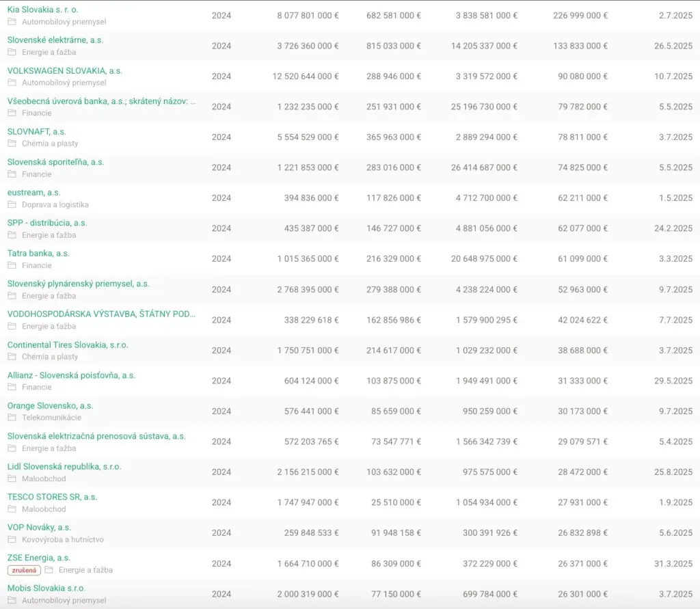Screen dimensions: 700x609
Task: Select 'Chémia a plasty' under SLOVNAFT
Action: coord(50,144)
